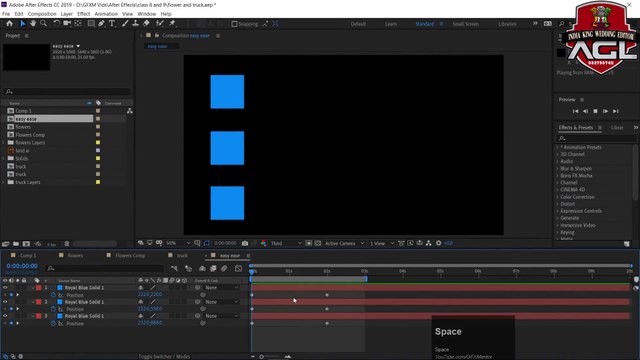Click layer 1 red label color swatch
640x360 pixels.
[x=39, y=288]
